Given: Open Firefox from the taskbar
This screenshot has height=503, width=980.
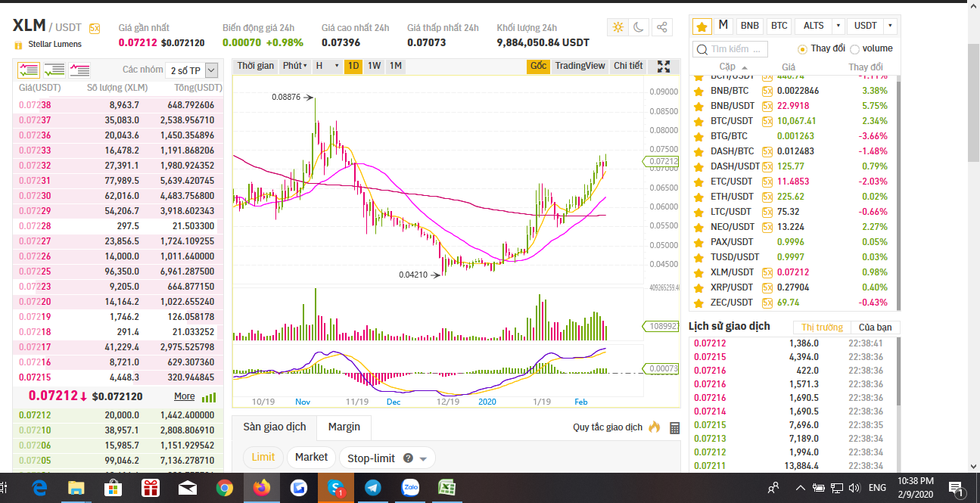Looking at the screenshot, I should point(261,488).
